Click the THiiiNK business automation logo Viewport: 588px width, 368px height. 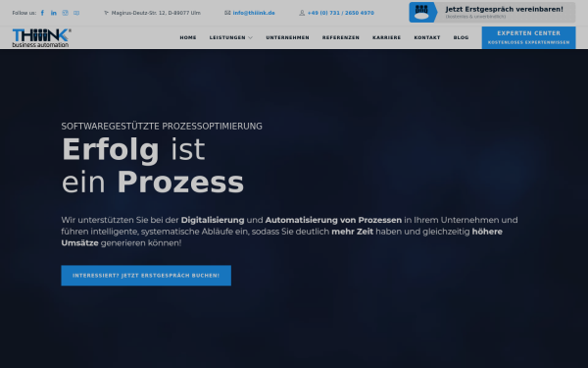[x=41, y=38]
